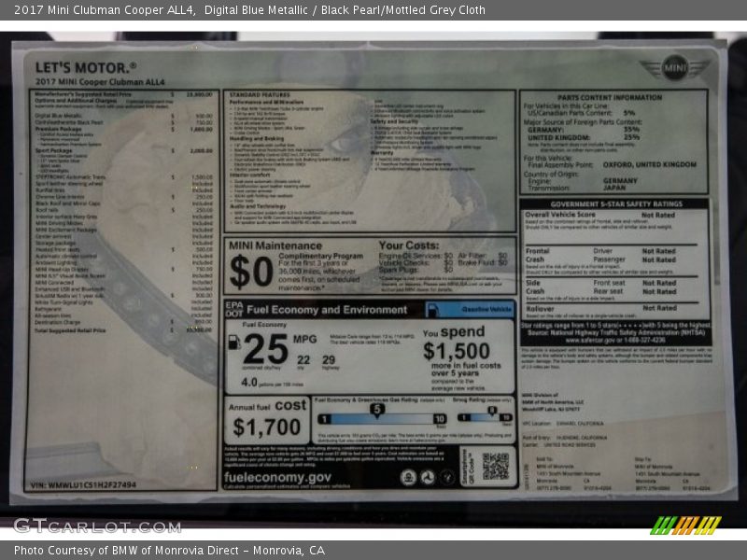Viewport: 747px width, 560px height.
Task: Click the large $0 maintenance cost
Action: [251, 272]
